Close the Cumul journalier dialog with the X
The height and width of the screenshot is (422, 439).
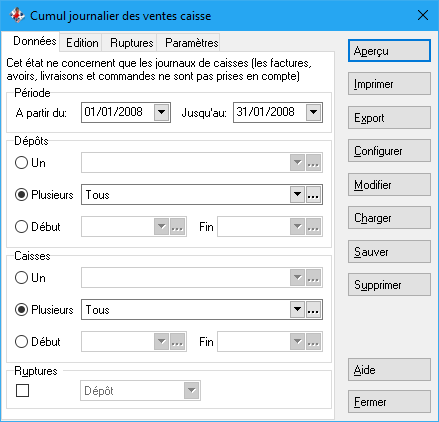click(x=423, y=15)
